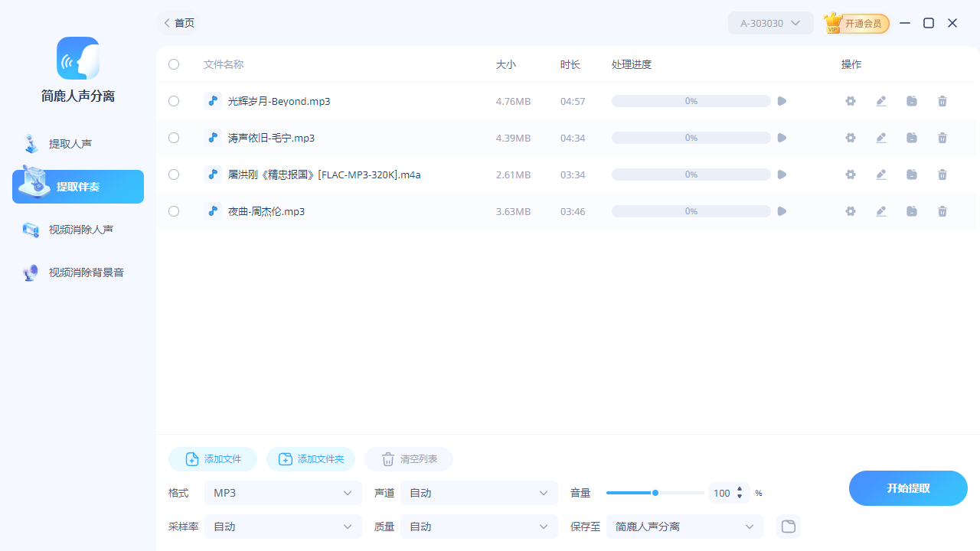Open folder picker next to 保存至 field
980x551 pixels.
pos(788,527)
